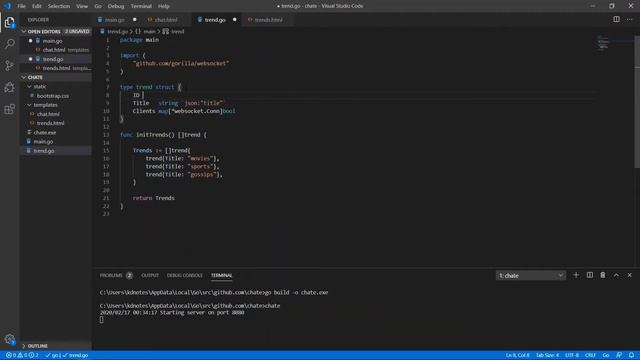The height and width of the screenshot is (360, 640).
Task: Click the feedback icon in the status bar
Action: coord(619,355)
